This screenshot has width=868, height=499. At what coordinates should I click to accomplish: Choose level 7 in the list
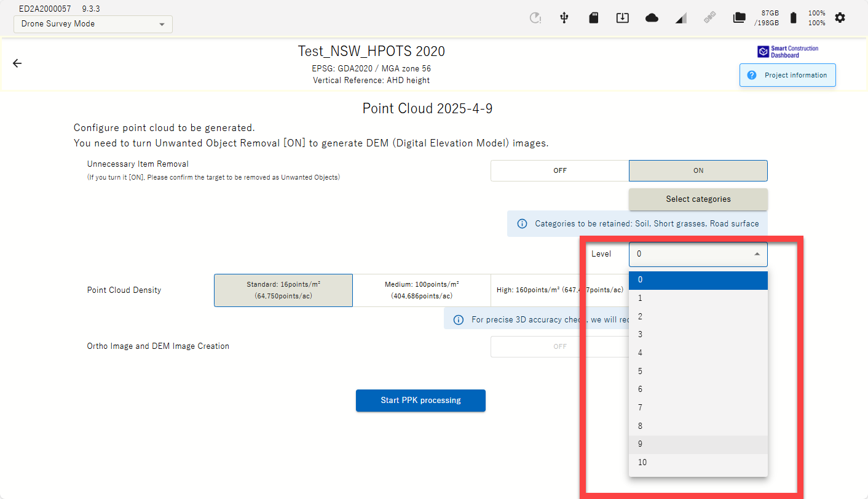point(698,408)
